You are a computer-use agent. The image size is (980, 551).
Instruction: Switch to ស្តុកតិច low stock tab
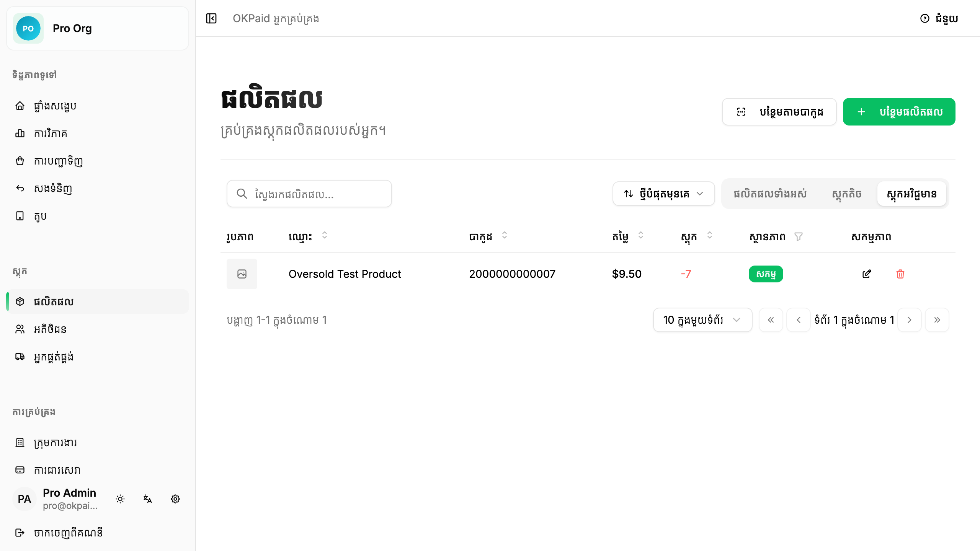pos(847,194)
